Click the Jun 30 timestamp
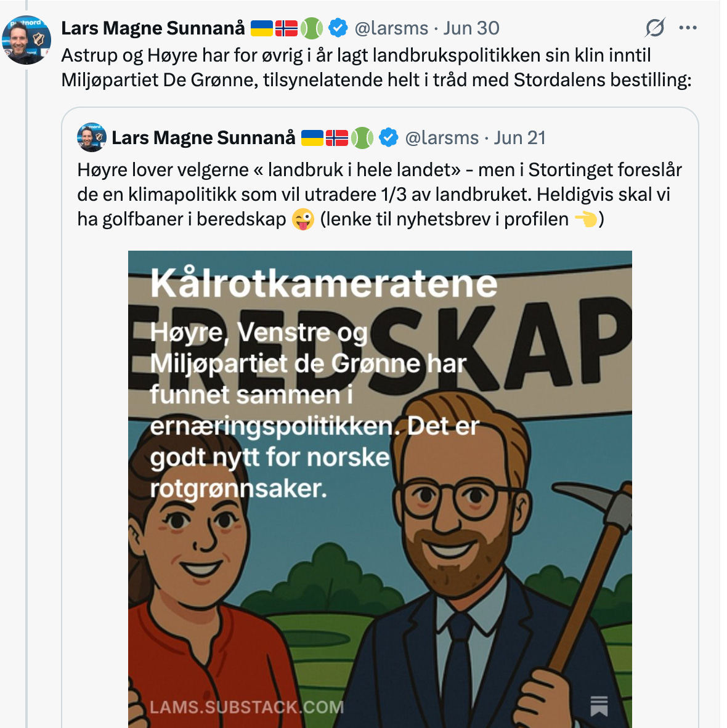 click(471, 28)
